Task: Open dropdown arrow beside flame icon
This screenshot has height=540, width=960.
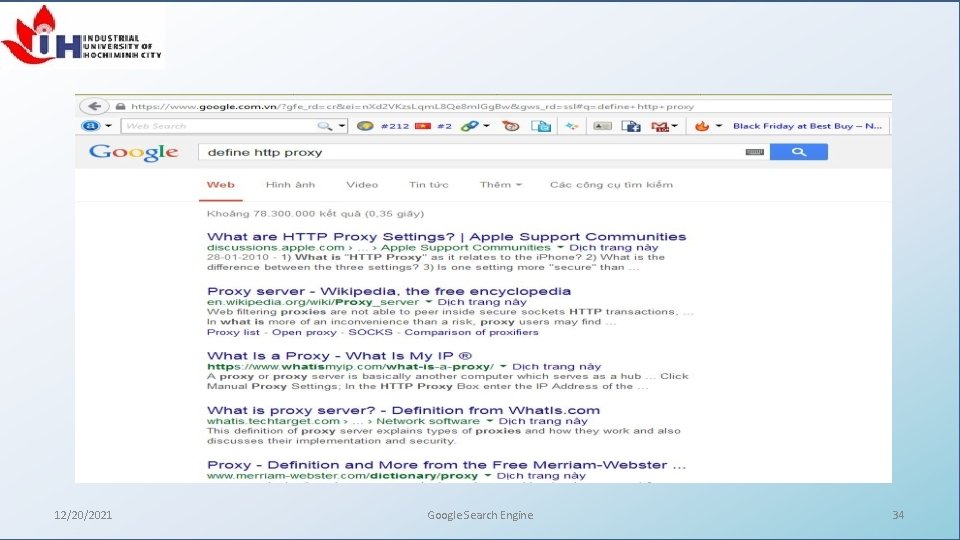Action: (x=719, y=126)
